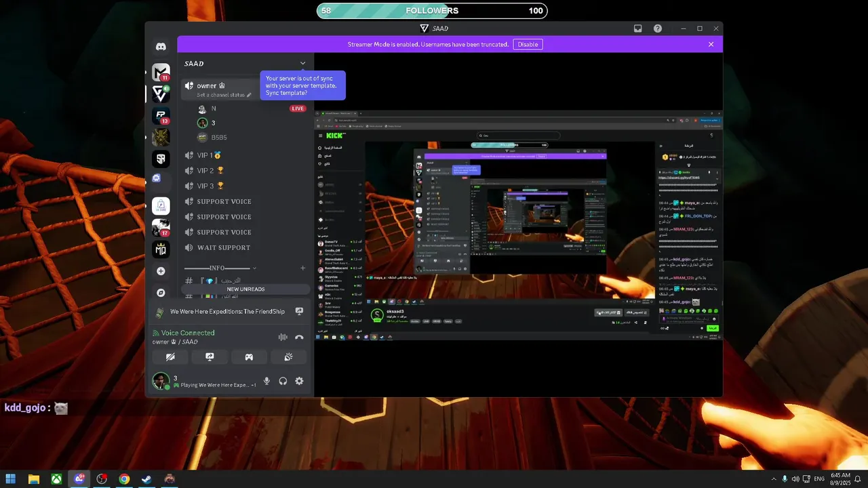Viewport: 868px width, 488px height.
Task: Disconnect from the voice channel
Action: point(299,337)
